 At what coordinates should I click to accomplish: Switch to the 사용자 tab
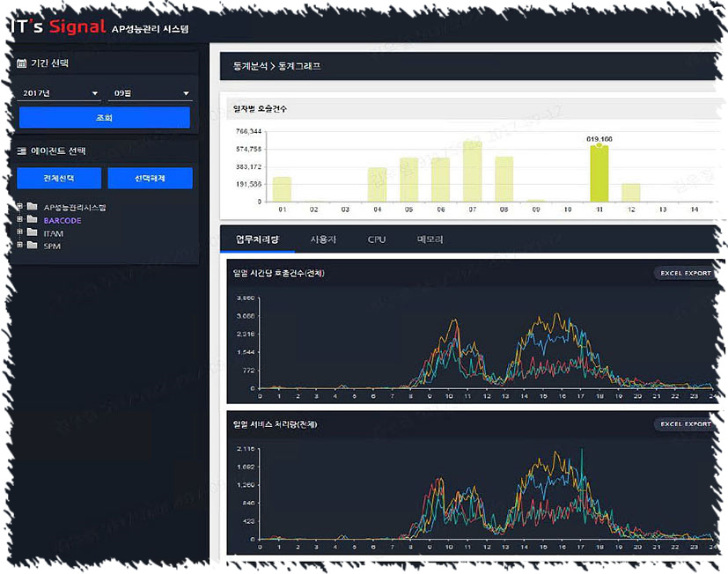click(x=323, y=239)
